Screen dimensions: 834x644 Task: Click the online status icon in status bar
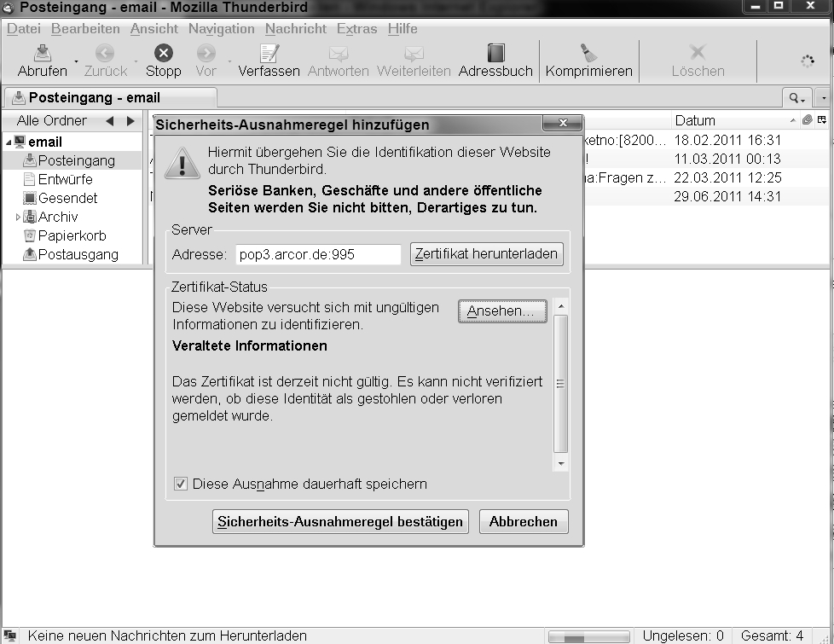pyautogui.click(x=9, y=635)
